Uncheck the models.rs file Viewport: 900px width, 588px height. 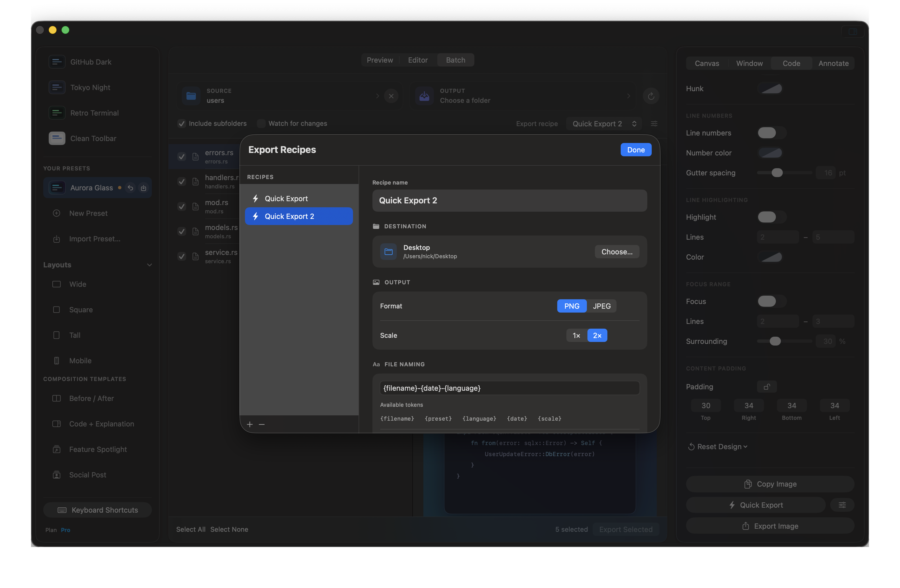click(x=181, y=231)
